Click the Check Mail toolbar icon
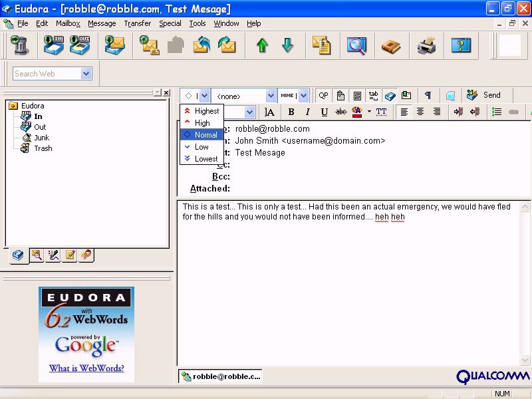The width and height of the screenshot is (532, 399). click(114, 45)
